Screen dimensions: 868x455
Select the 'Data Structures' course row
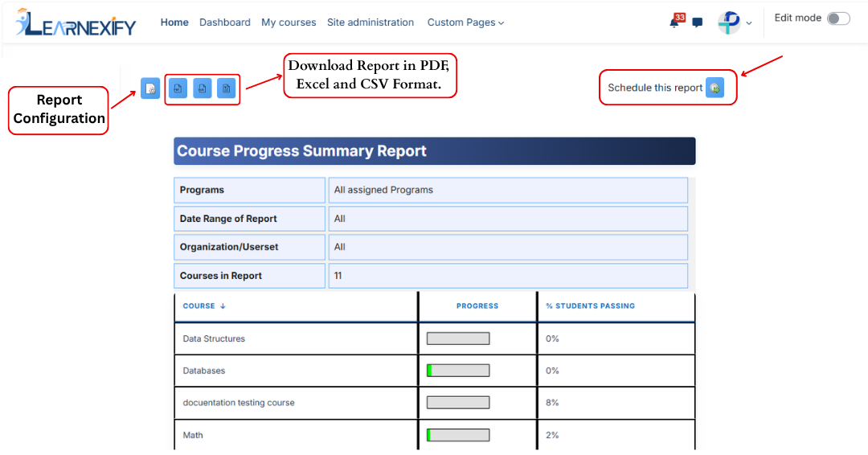(x=214, y=338)
